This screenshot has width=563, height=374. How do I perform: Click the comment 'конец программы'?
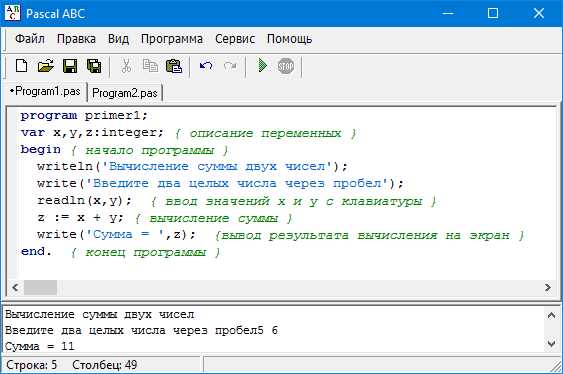coord(145,252)
